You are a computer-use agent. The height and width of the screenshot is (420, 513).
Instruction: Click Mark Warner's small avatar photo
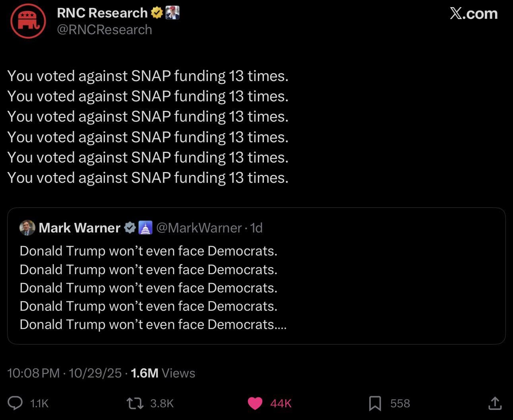[x=27, y=228]
